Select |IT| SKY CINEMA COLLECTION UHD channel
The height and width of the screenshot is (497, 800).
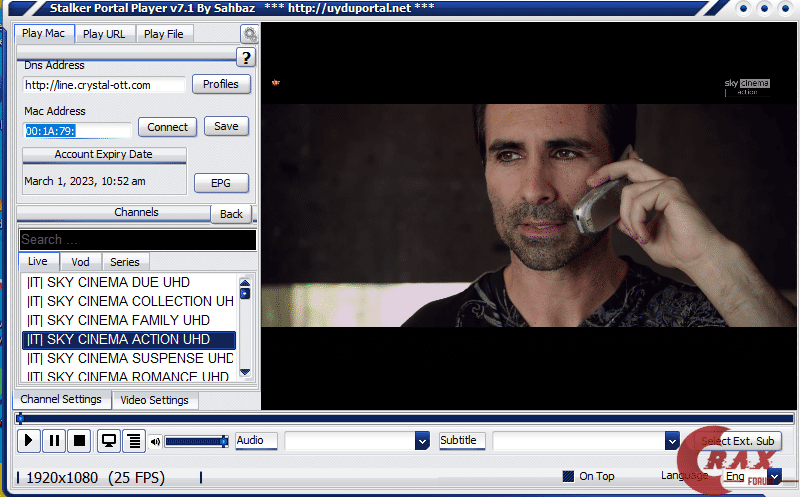129,301
